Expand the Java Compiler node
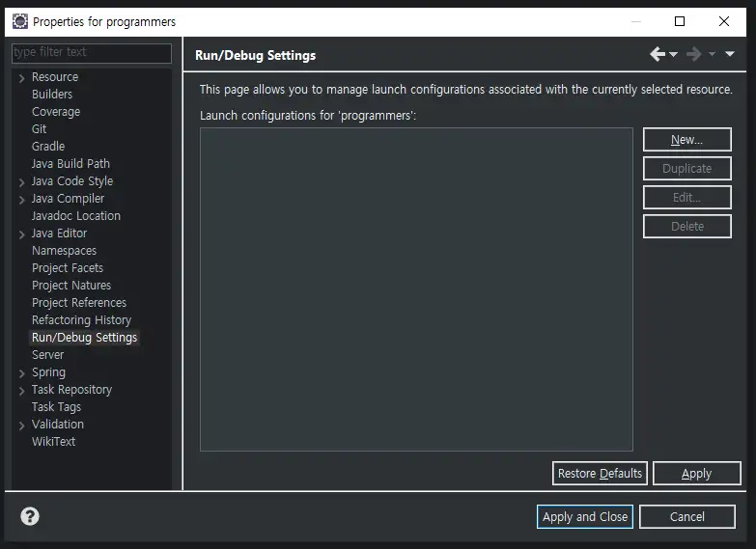756x549 pixels. pyautogui.click(x=21, y=200)
